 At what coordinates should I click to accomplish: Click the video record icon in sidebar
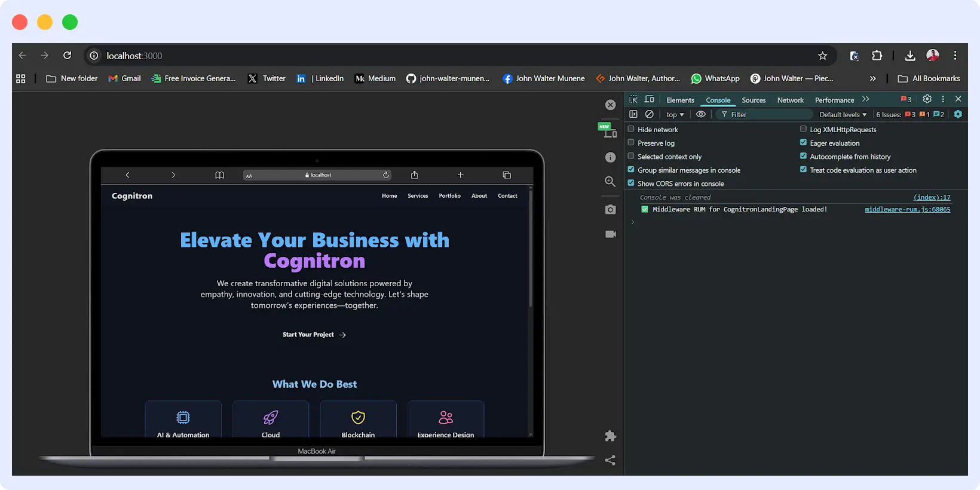pyautogui.click(x=610, y=234)
